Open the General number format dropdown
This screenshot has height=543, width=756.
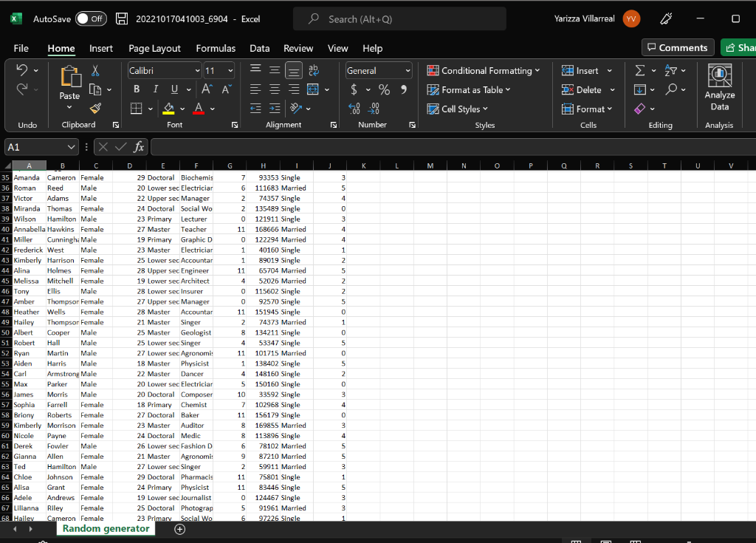pos(408,70)
